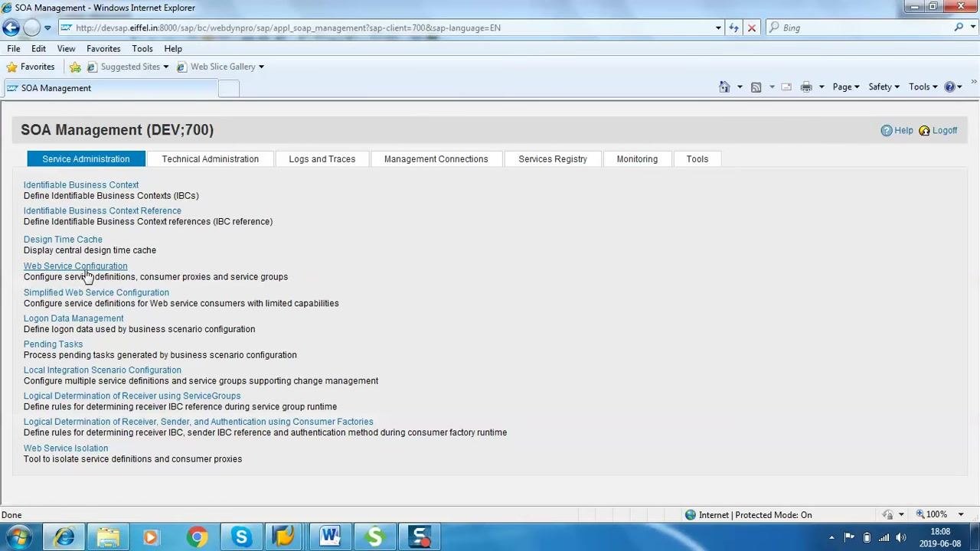Click the Stop loading icon
The image size is (980, 551).
tap(752, 28)
